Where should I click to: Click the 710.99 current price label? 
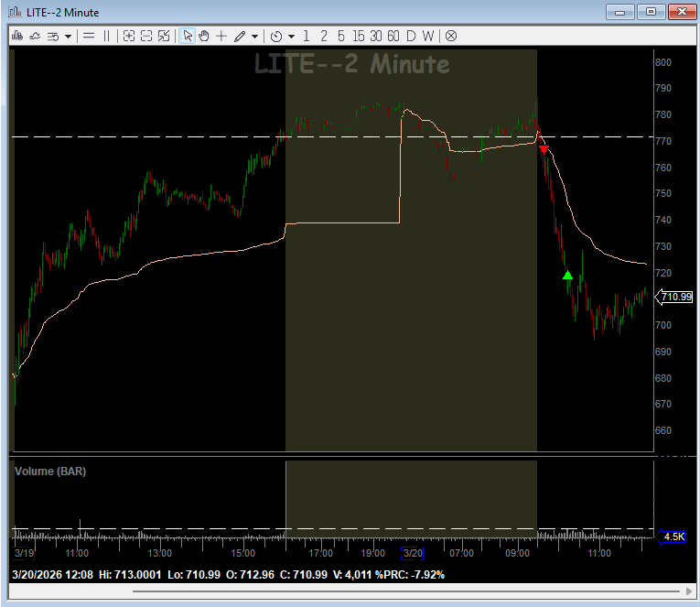(676, 297)
